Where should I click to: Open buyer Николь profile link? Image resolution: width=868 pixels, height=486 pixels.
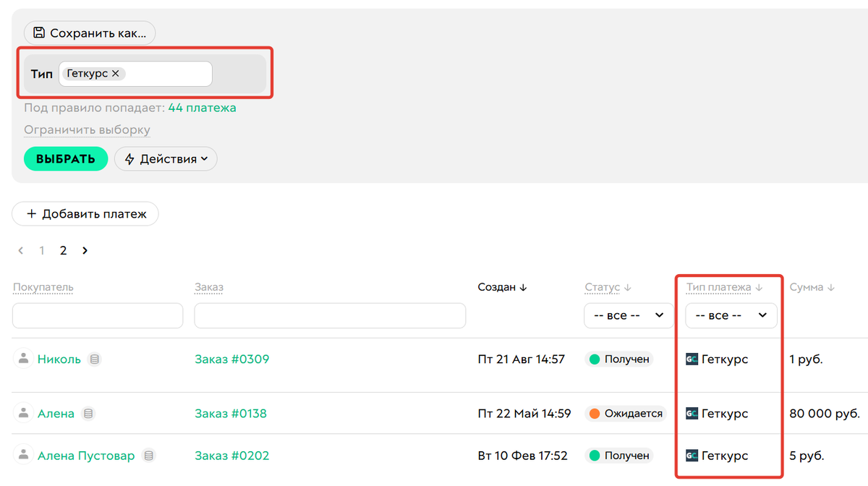coord(59,359)
